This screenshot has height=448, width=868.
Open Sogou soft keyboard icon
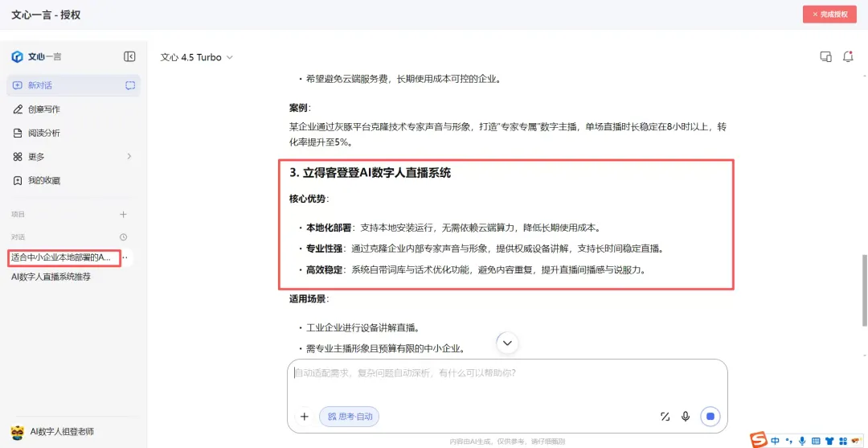click(x=816, y=441)
